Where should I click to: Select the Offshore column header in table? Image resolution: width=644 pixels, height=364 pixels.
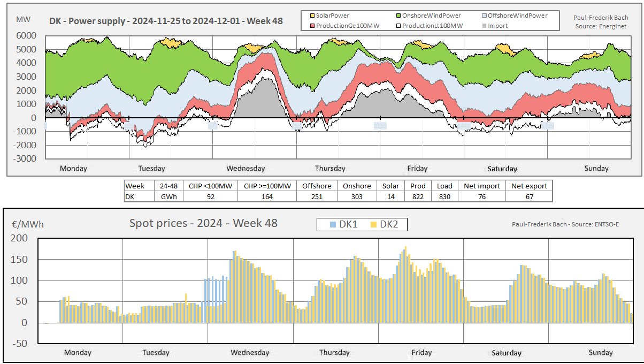(x=317, y=186)
